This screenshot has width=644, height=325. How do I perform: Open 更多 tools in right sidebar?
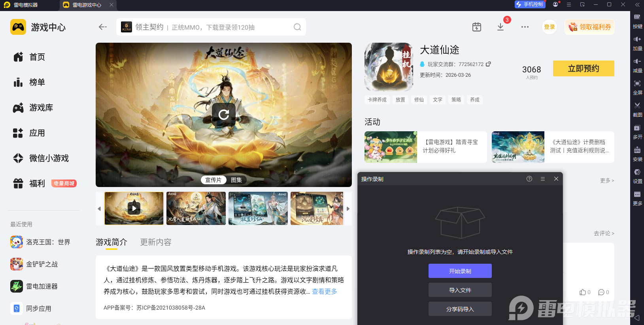point(637,198)
